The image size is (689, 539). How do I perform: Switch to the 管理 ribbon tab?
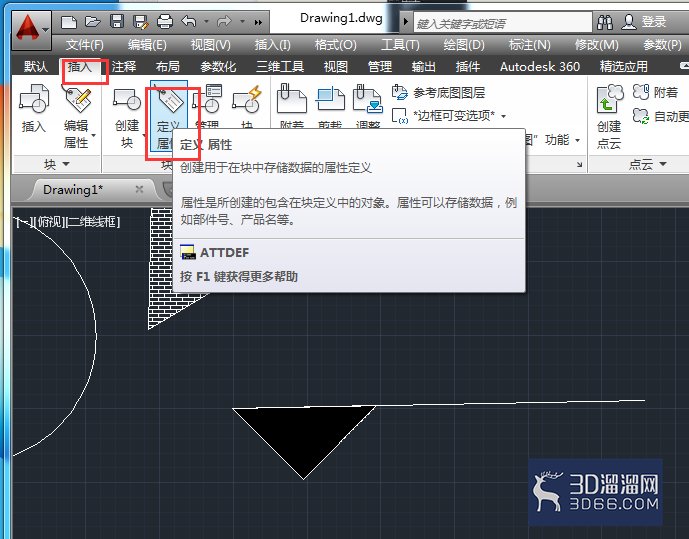[x=380, y=67]
